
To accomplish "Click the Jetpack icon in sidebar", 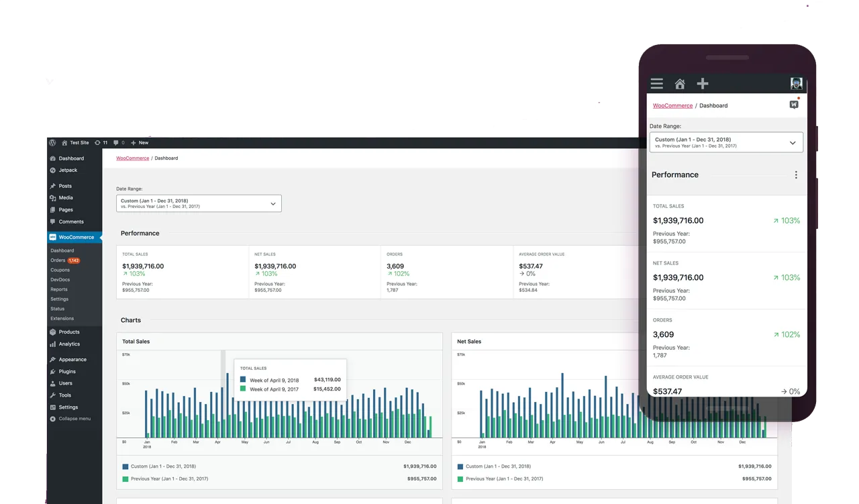I will click(52, 170).
